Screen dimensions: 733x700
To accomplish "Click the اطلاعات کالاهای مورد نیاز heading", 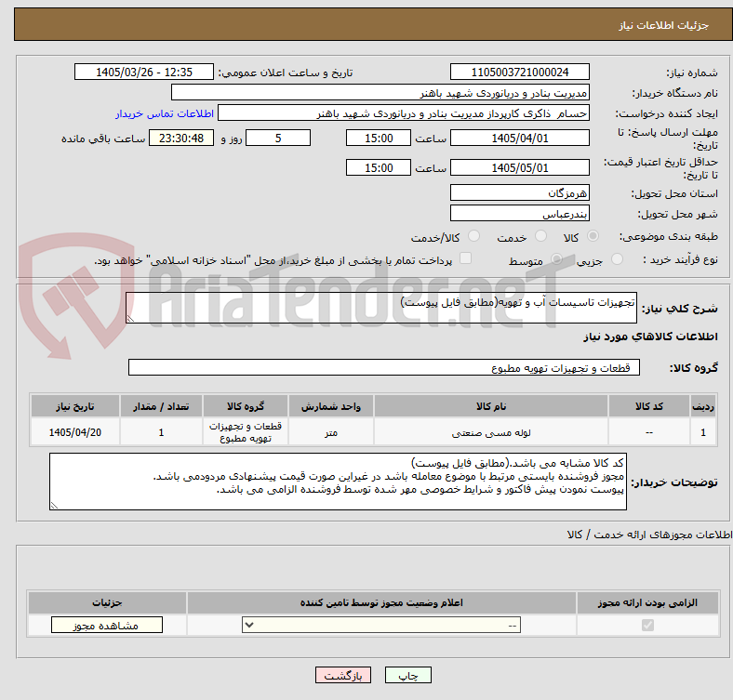I will click(650, 337).
